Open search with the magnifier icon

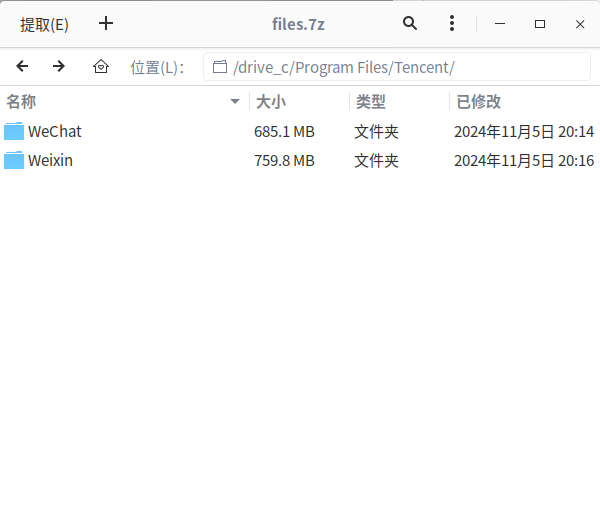409,24
